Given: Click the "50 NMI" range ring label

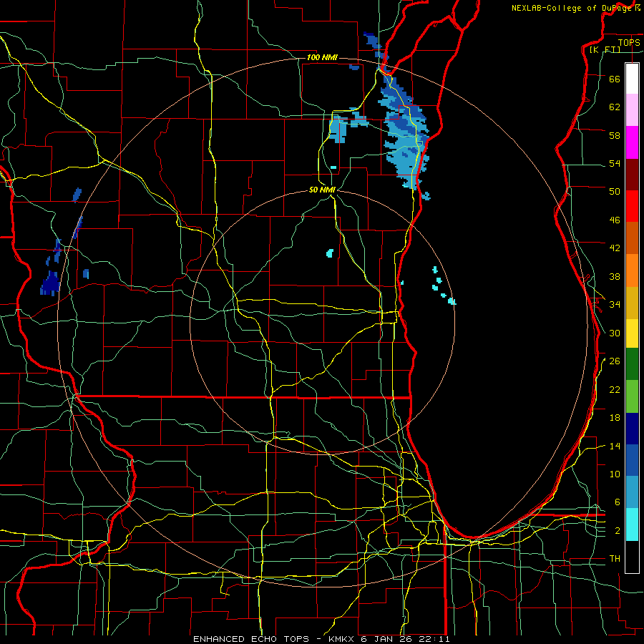Looking at the screenshot, I should 322,190.
